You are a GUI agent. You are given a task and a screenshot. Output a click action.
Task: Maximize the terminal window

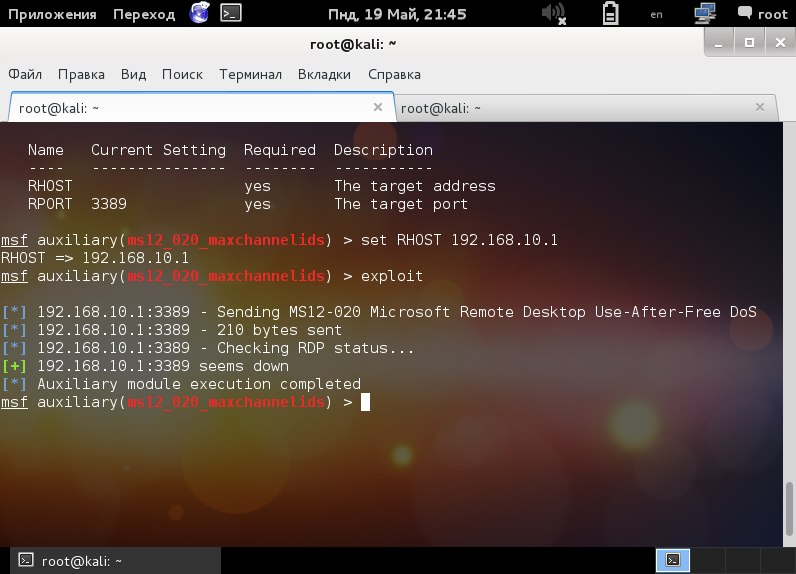click(x=749, y=43)
